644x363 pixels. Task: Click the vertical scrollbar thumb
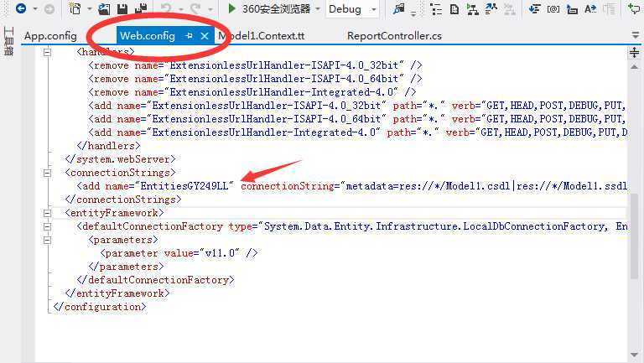[x=634, y=236]
